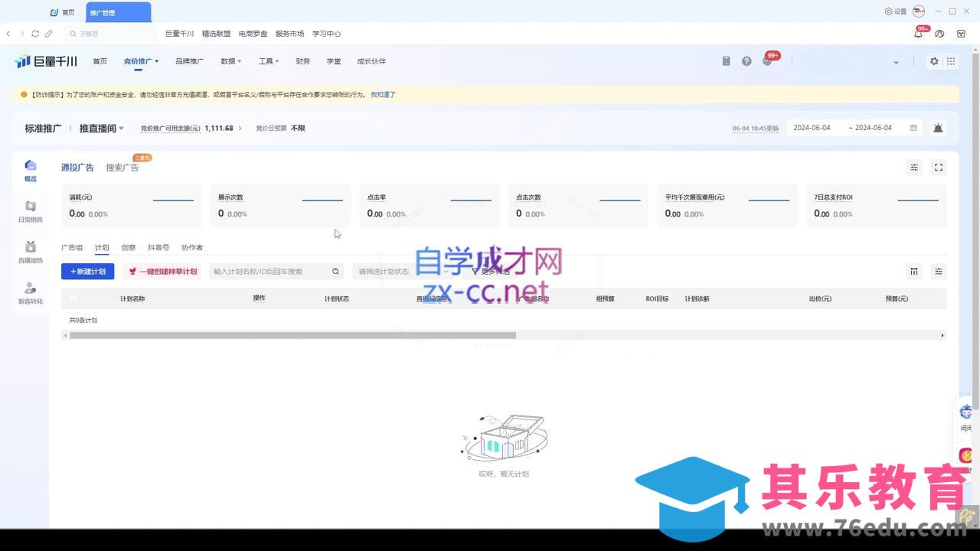Image resolution: width=980 pixels, height=551 pixels.
Task: Select the 直播加热 sidebar icon
Action: [x=31, y=252]
